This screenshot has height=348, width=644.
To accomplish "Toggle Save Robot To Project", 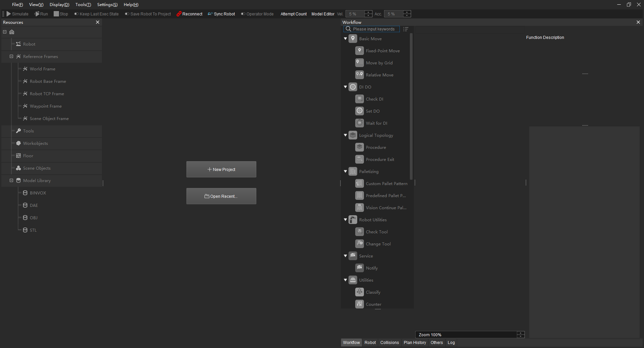I will tap(148, 14).
